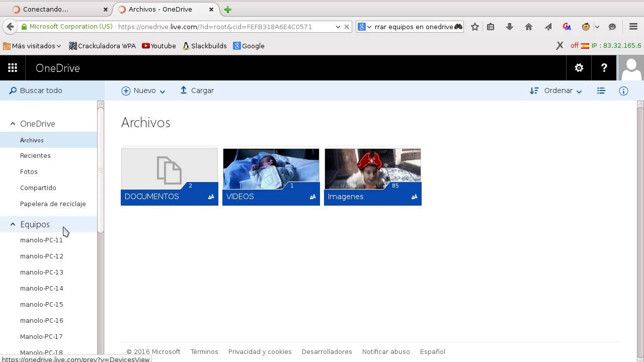Open the Slackbuilds bookmark

pyautogui.click(x=204, y=46)
